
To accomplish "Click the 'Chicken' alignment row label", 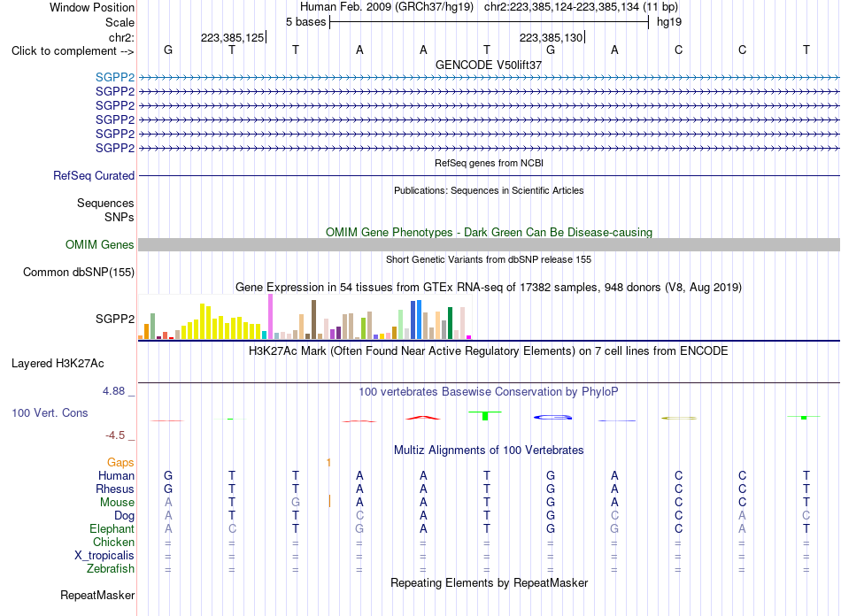I will pos(113,543).
